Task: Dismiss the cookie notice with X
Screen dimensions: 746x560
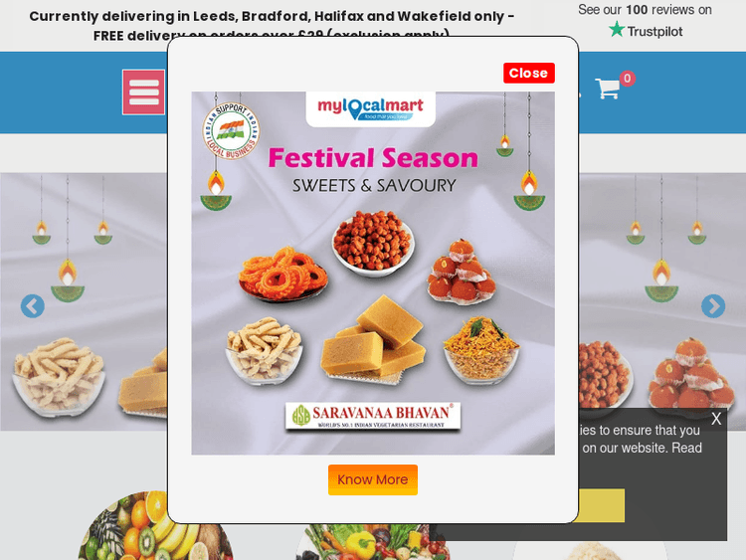Action: point(716,419)
